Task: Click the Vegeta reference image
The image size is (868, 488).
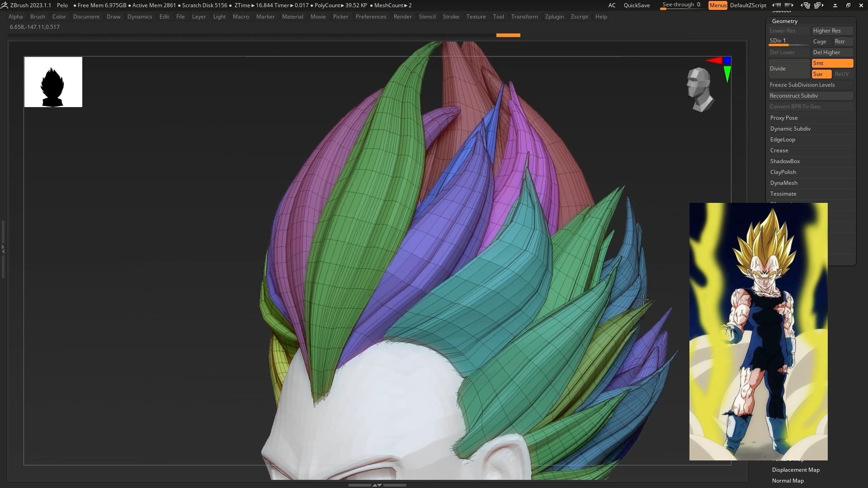Action: pyautogui.click(x=758, y=331)
